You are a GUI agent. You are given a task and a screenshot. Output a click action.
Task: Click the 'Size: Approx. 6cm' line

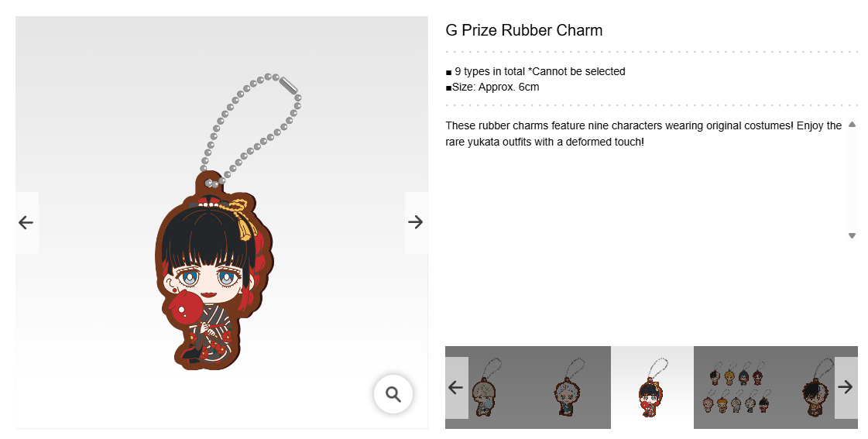click(492, 87)
